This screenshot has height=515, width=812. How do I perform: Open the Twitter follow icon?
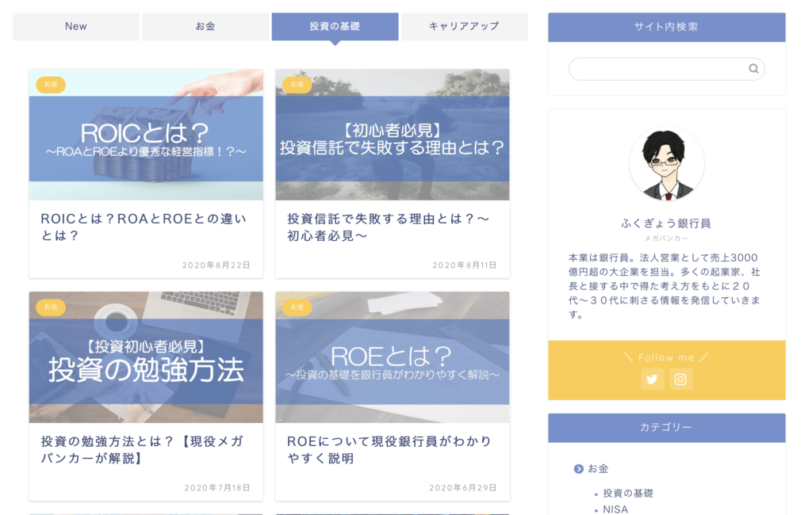coord(652,379)
